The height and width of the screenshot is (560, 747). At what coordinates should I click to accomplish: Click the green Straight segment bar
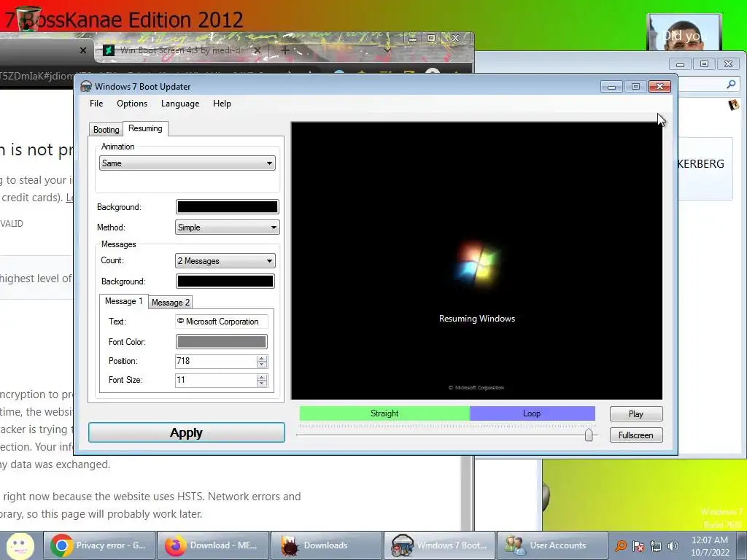point(384,413)
